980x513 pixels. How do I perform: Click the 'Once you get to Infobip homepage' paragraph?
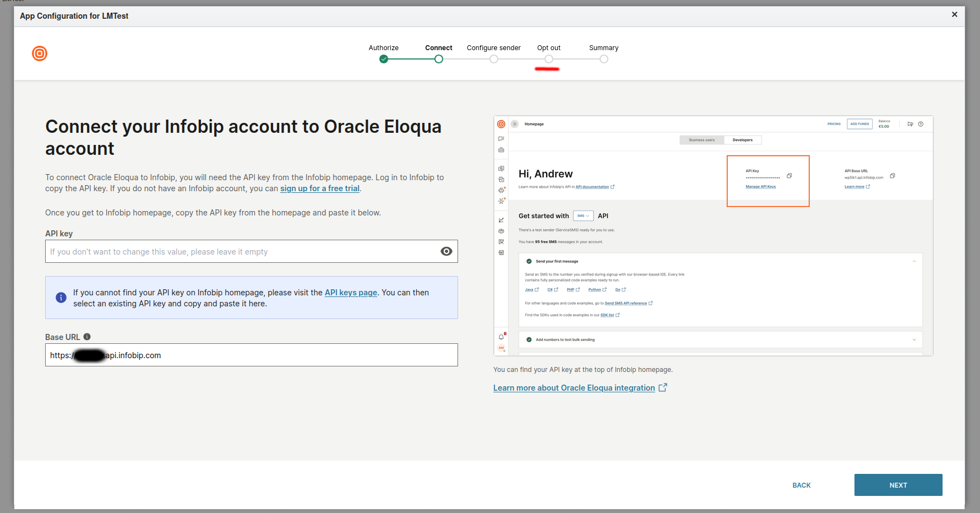click(213, 213)
